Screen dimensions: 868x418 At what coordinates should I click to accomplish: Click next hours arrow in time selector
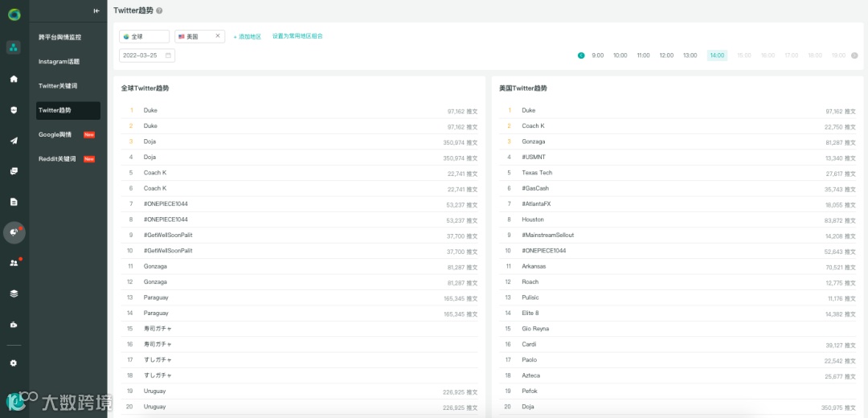pyautogui.click(x=854, y=55)
